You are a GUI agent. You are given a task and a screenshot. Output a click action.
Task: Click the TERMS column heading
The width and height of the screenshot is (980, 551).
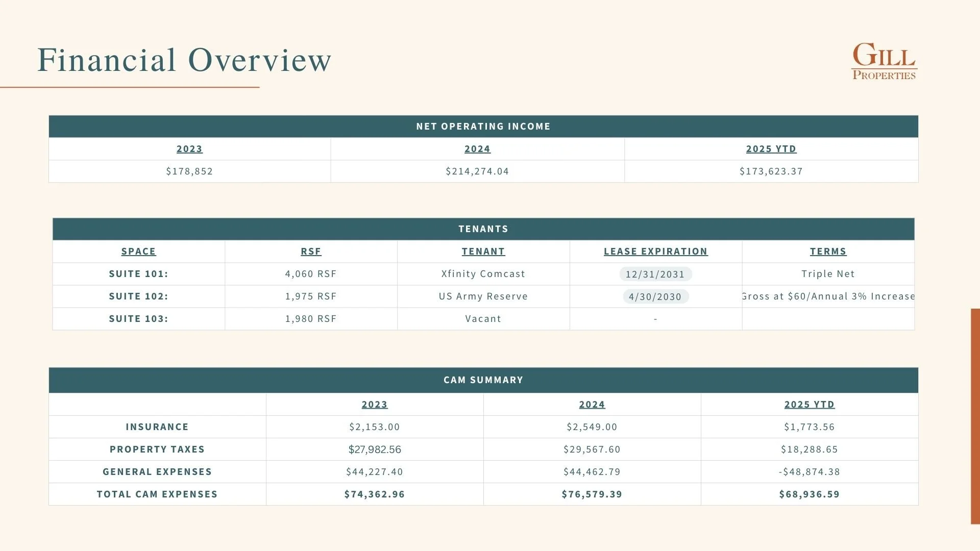(828, 252)
